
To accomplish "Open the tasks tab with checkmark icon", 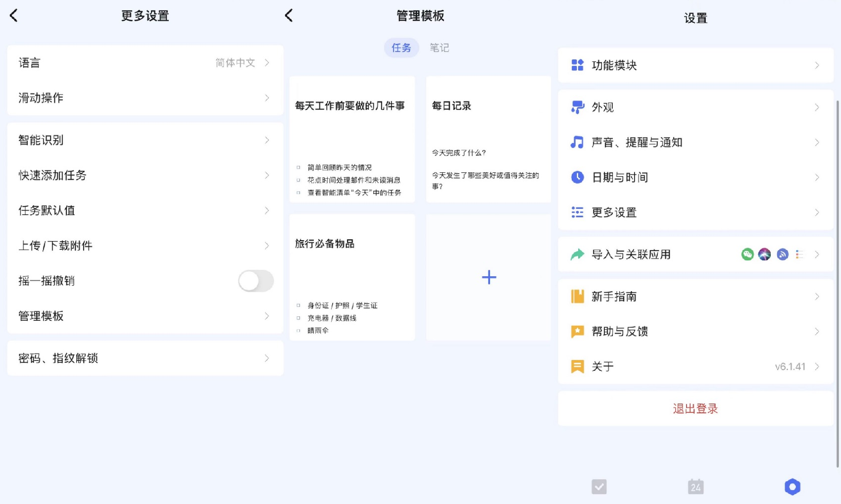I will point(599,487).
